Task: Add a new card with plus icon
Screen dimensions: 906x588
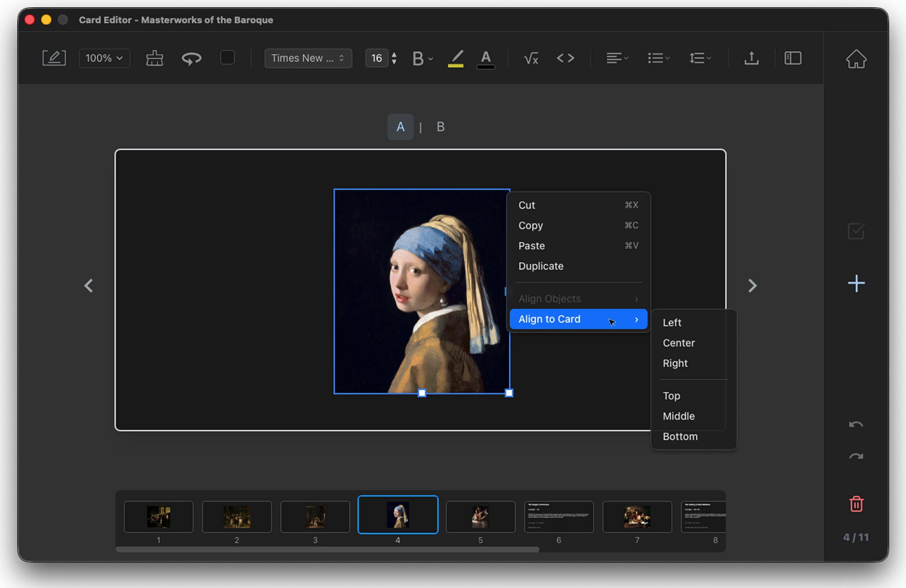Action: click(856, 284)
